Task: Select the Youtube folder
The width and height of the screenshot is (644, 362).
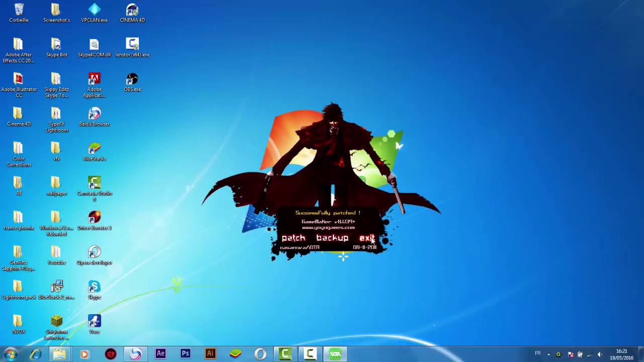Action: tap(56, 255)
